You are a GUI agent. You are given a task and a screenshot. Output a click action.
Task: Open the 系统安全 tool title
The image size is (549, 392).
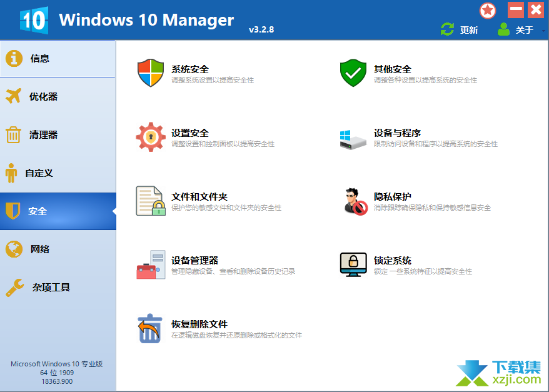190,69
